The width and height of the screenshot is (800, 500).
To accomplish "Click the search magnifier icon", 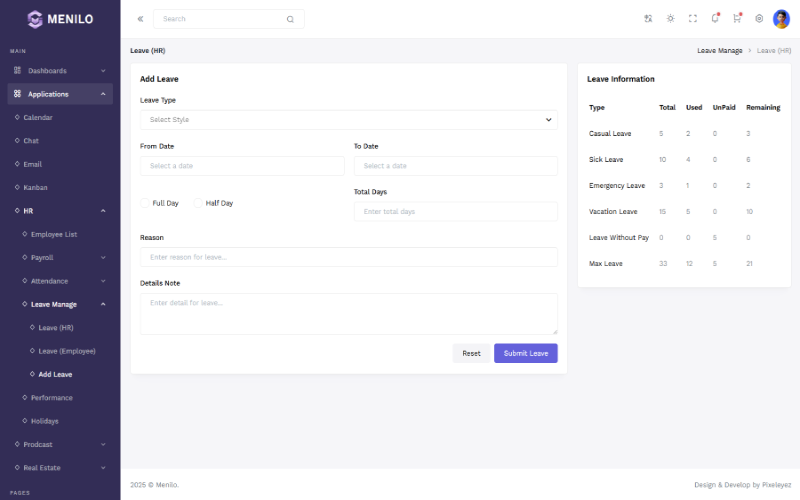I will coord(290,19).
